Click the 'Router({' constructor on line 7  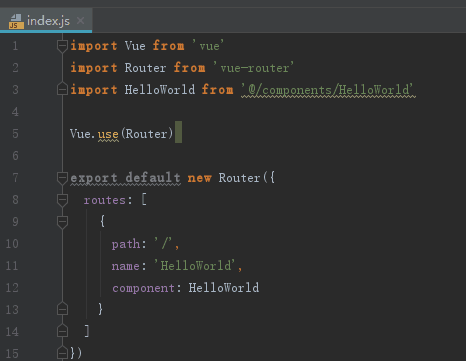pos(247,178)
